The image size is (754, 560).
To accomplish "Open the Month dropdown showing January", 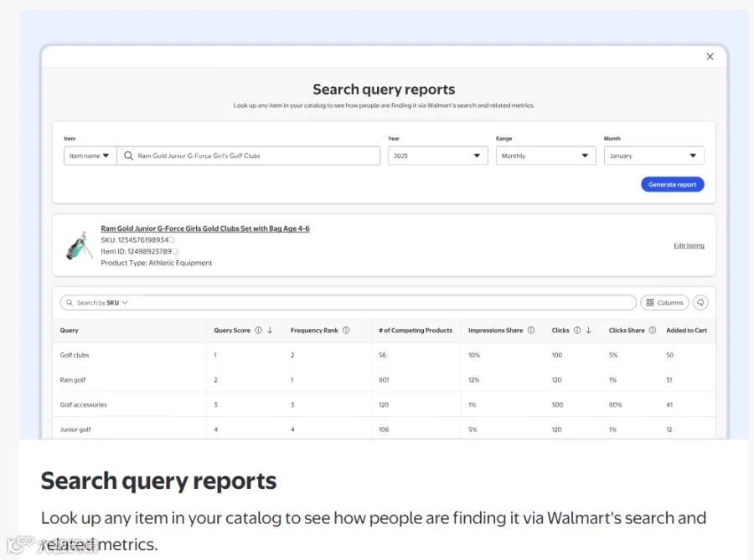I will pyautogui.click(x=654, y=156).
